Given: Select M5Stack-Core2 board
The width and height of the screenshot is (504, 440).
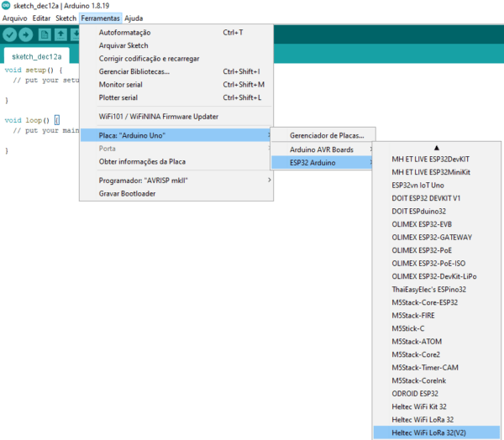Looking at the screenshot, I should pos(437,354).
